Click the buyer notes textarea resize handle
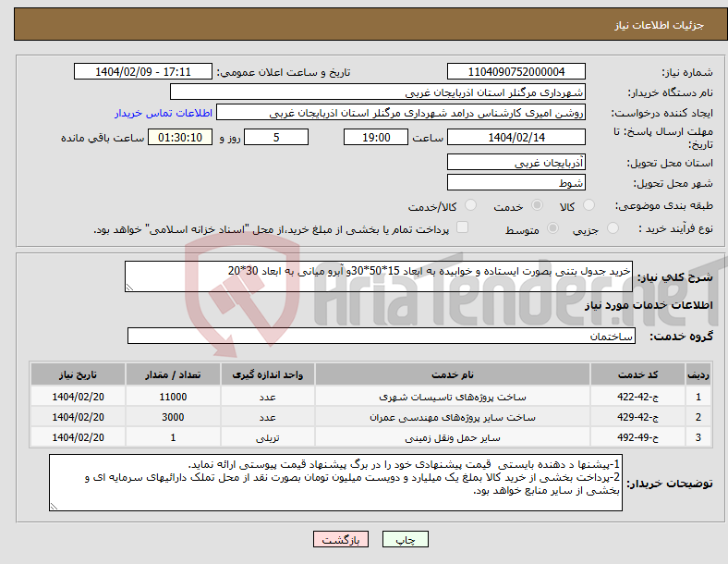728x564 pixels. click(x=54, y=507)
